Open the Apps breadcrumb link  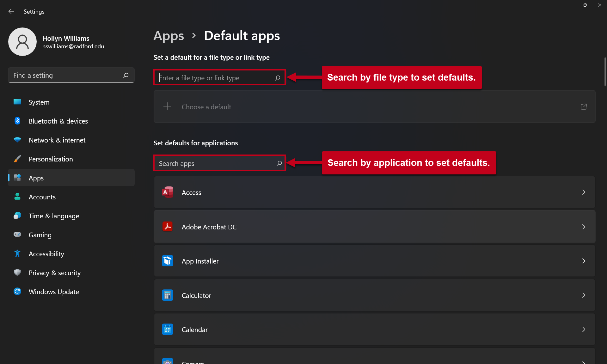pyautogui.click(x=169, y=36)
